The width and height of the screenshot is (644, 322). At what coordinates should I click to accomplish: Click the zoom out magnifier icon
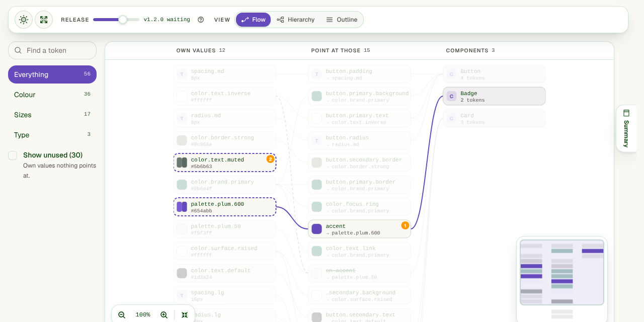122,315
